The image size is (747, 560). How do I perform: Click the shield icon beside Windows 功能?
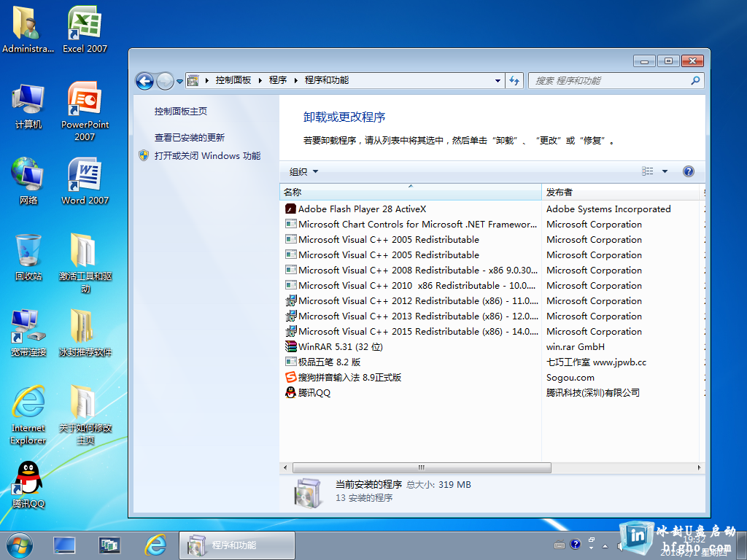[144, 155]
